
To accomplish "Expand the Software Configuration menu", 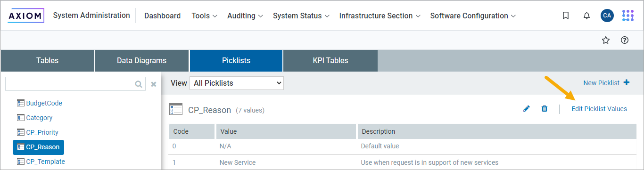I will pos(473,16).
